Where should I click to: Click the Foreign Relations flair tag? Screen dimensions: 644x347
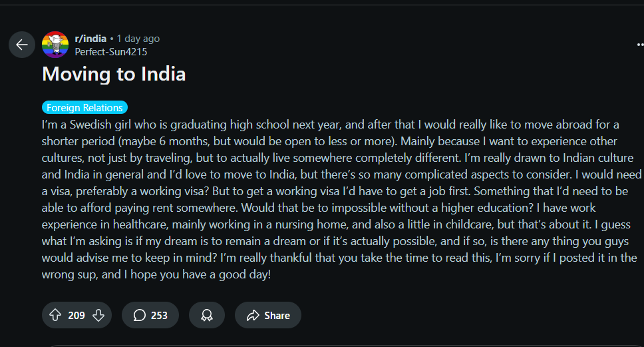84,107
